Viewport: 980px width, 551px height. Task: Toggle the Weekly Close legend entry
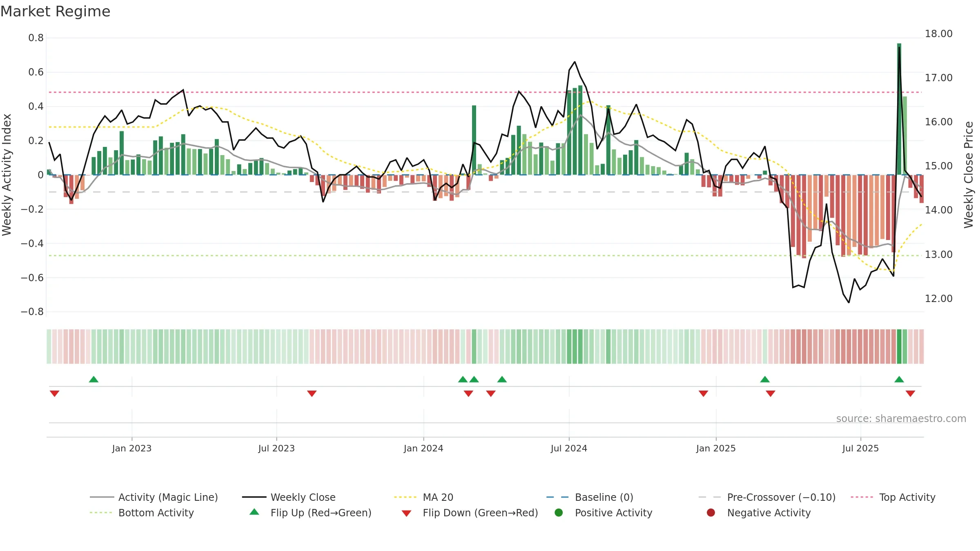tap(289, 497)
